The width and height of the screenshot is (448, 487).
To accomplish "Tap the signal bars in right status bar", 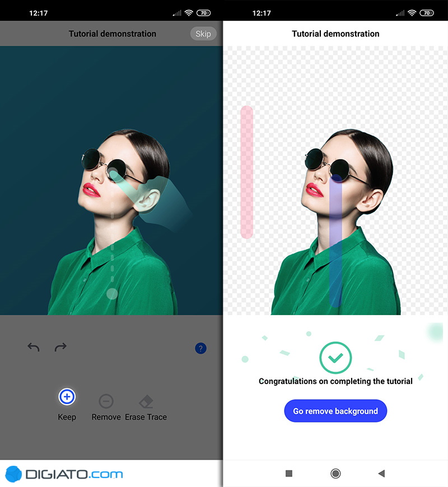I will click(x=400, y=13).
